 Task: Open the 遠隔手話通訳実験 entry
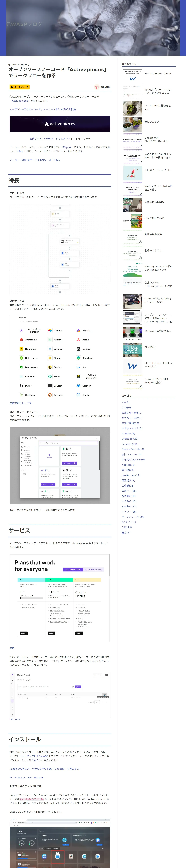pyautogui.click(x=154, y=202)
